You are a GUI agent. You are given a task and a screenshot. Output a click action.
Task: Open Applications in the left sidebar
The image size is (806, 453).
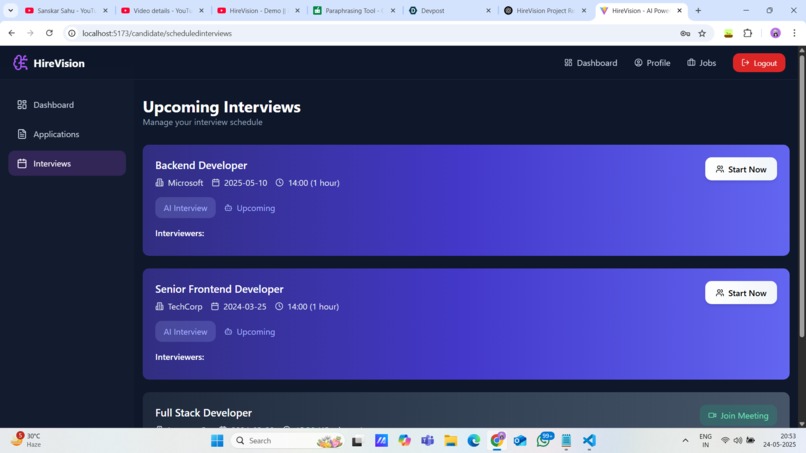[x=67, y=134]
